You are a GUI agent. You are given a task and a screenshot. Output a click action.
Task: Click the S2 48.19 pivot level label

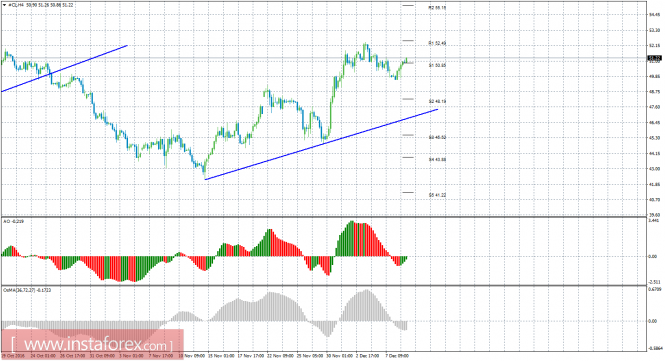(437, 101)
